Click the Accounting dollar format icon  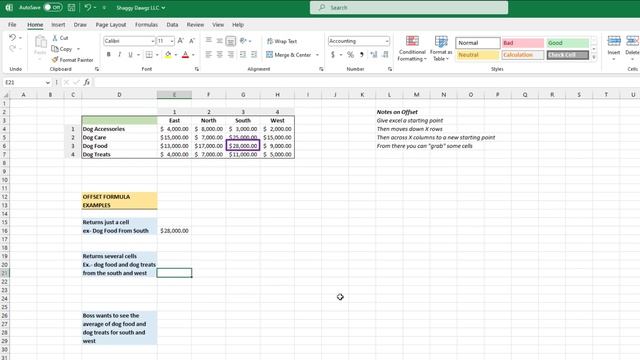click(333, 54)
